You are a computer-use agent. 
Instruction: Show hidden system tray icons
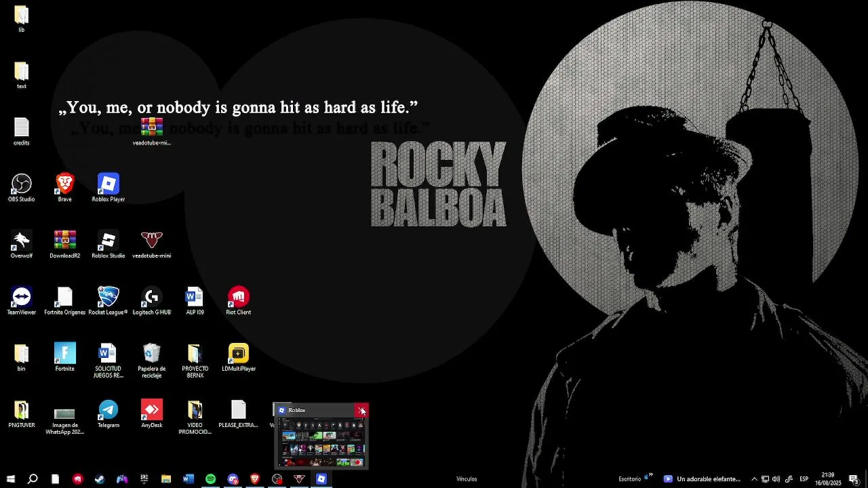[754, 479]
